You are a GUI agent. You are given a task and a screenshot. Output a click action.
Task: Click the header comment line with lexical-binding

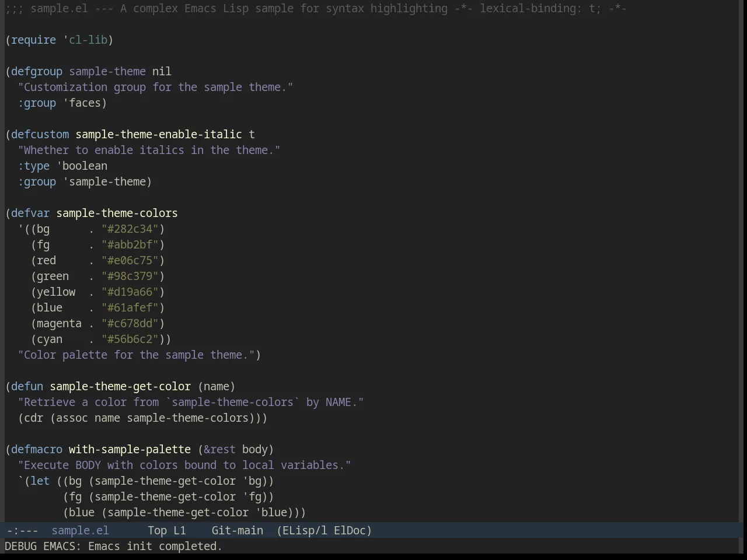coord(316,8)
